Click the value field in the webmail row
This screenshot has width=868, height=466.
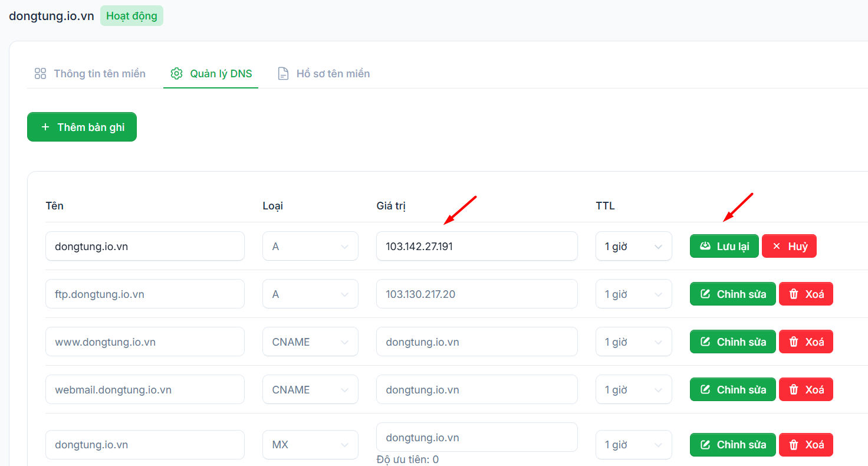[x=477, y=389]
